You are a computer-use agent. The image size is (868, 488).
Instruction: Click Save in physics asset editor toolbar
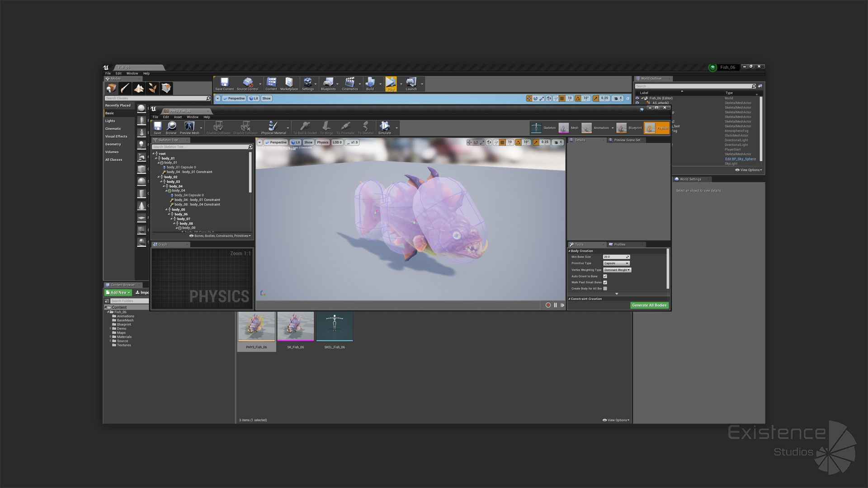(157, 128)
